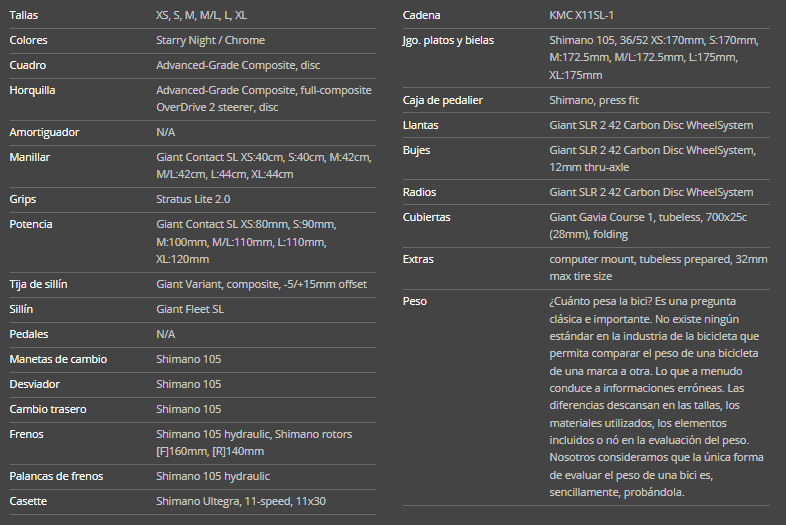
Task: Select the stem lengths value ending 'XL:120mm'
Action: coord(246,242)
